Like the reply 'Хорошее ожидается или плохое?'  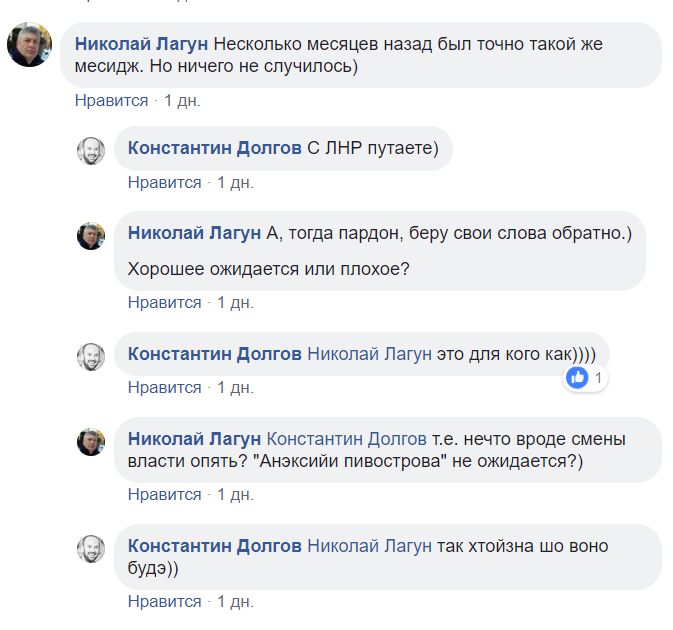point(164,303)
